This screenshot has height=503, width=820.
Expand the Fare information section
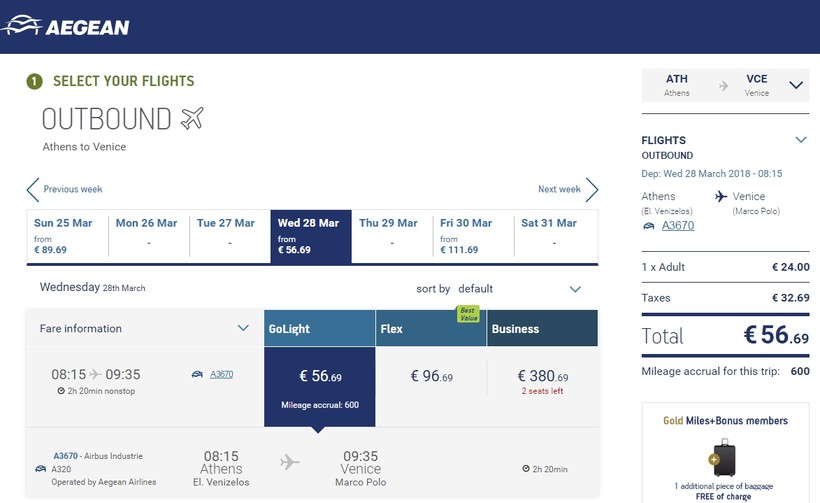[x=243, y=328]
